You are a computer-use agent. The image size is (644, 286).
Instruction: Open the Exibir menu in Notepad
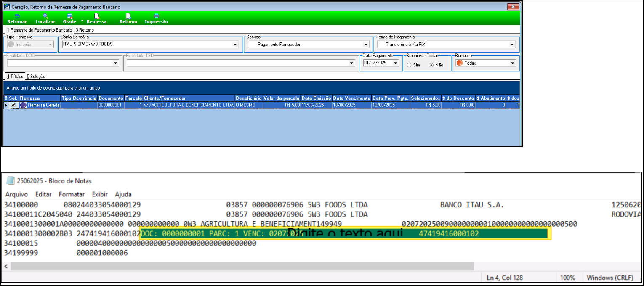pyautogui.click(x=100, y=194)
